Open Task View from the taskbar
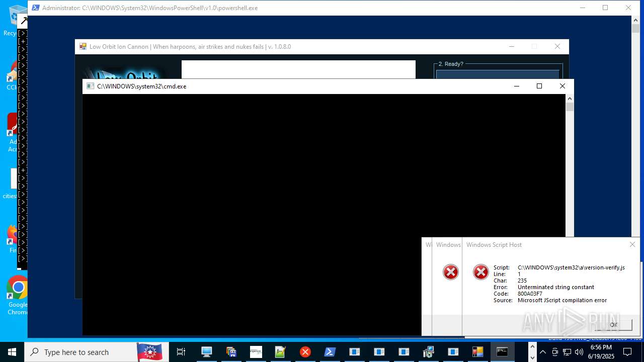The height and width of the screenshot is (362, 644). pos(181,352)
